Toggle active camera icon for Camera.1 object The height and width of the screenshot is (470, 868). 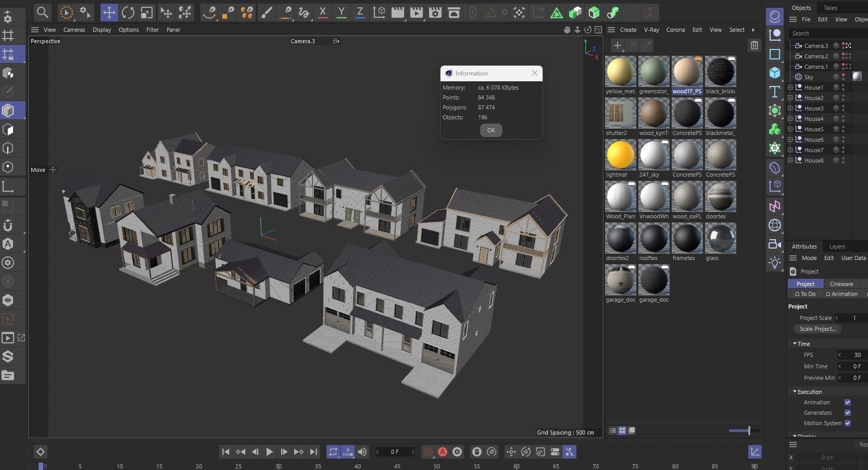[848, 67]
